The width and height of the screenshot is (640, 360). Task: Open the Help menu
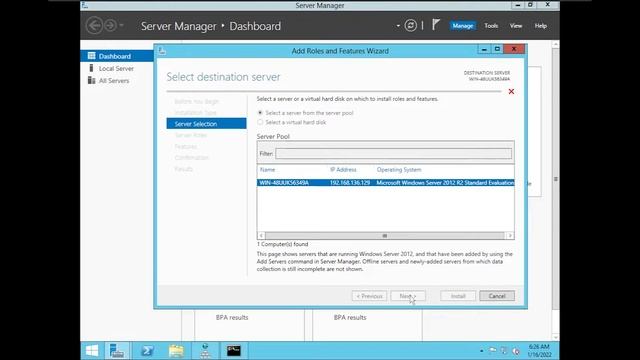(x=540, y=26)
